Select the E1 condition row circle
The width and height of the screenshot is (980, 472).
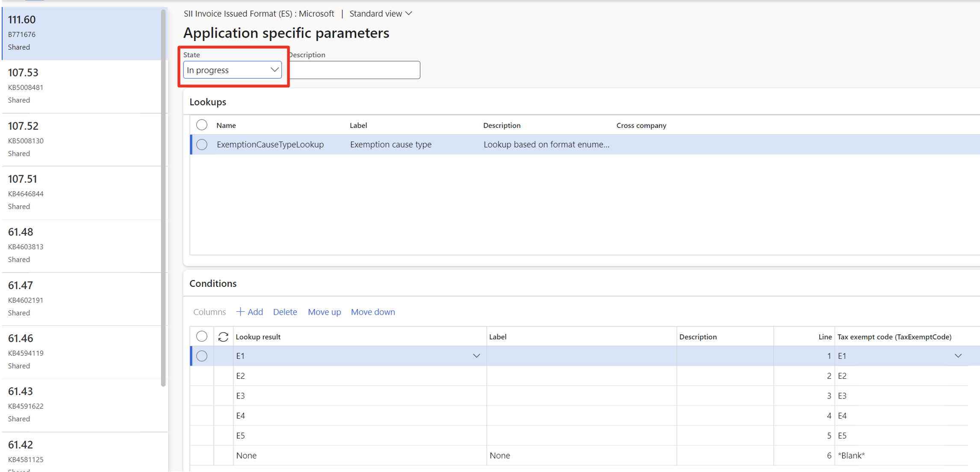[202, 356]
